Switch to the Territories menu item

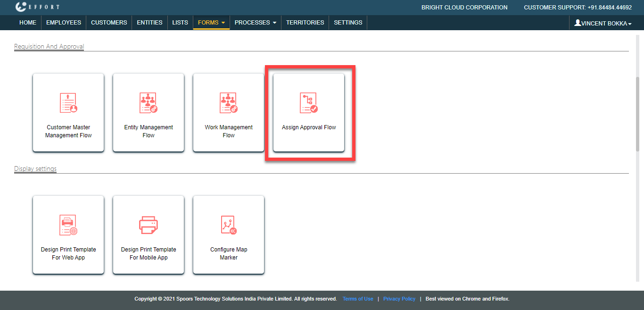[x=305, y=23]
